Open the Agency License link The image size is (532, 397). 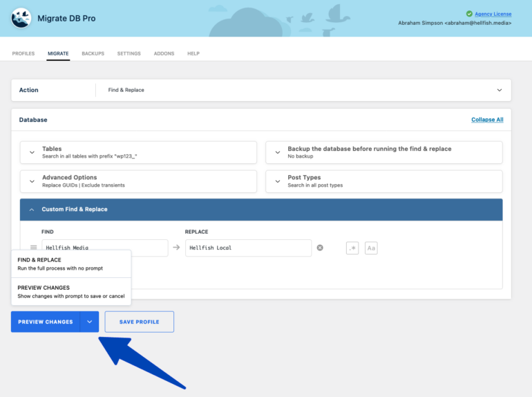pyautogui.click(x=493, y=14)
